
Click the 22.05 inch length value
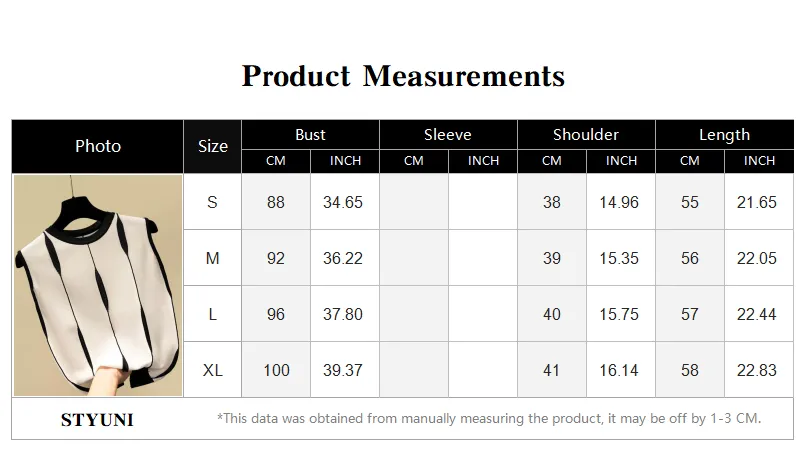[x=757, y=258]
